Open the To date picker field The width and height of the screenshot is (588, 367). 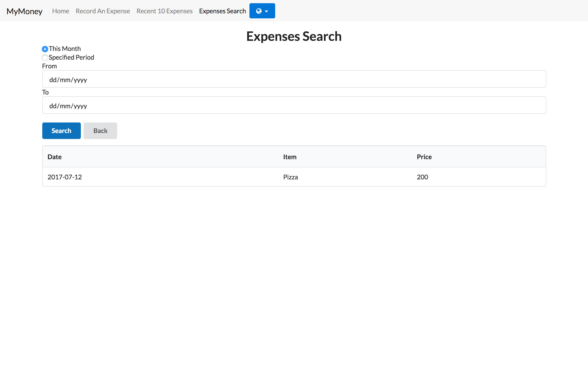point(294,105)
